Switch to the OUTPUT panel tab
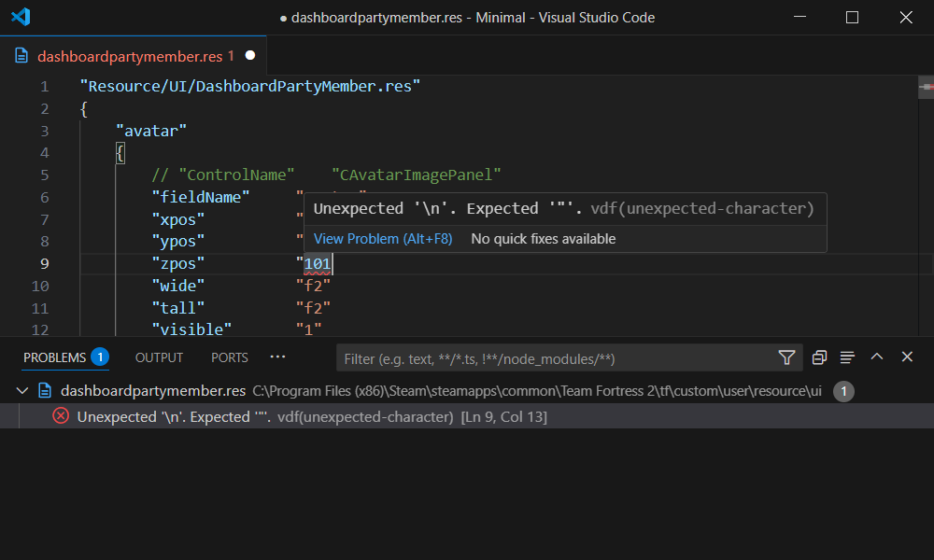The width and height of the screenshot is (934, 560). coord(159,357)
